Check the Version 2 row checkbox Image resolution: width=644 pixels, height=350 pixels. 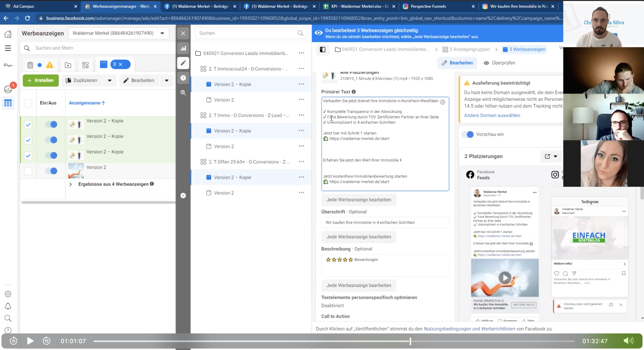point(28,171)
